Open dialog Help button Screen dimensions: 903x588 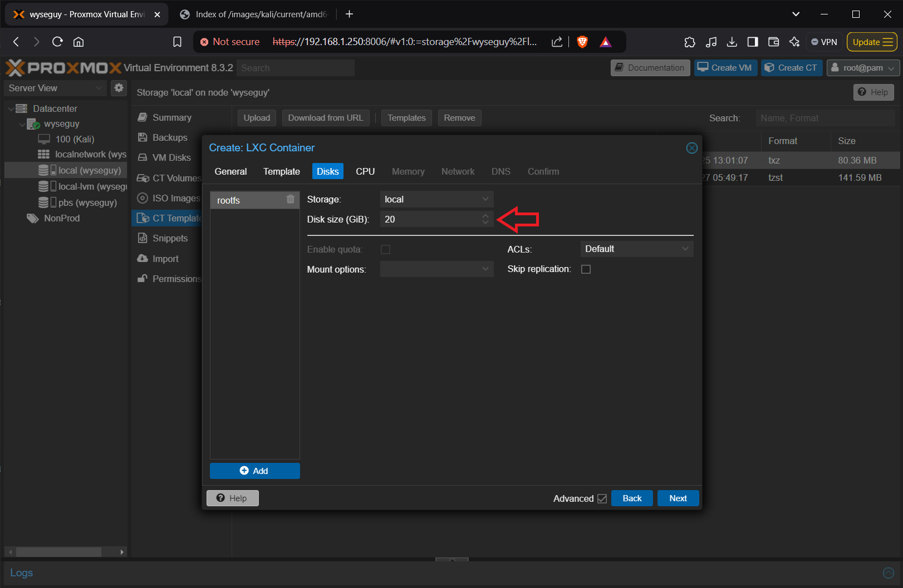click(233, 498)
